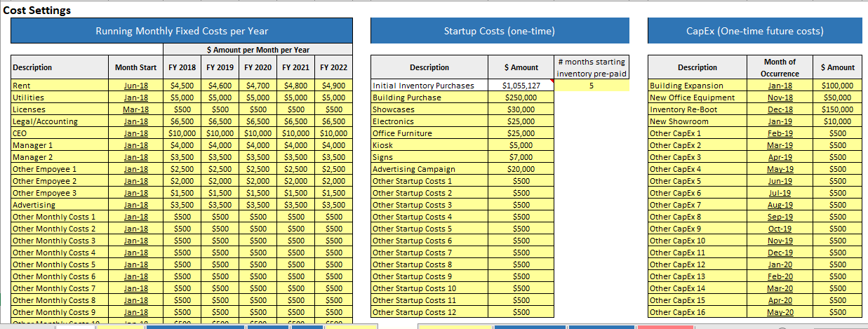Open the Jun-18 month start for Rent
Image resolution: width=868 pixels, height=329 pixels.
[x=135, y=86]
